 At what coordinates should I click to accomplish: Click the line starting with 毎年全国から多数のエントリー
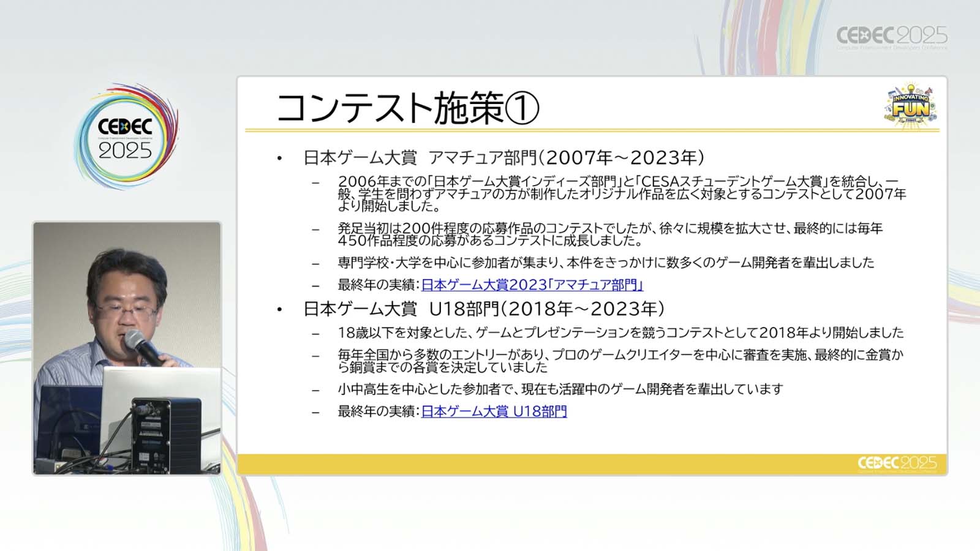tap(620, 361)
